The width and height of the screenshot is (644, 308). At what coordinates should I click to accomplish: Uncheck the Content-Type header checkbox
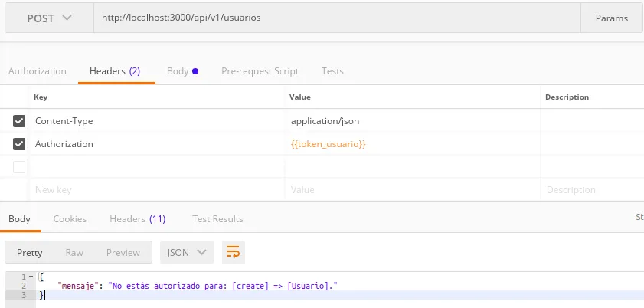[19, 121]
